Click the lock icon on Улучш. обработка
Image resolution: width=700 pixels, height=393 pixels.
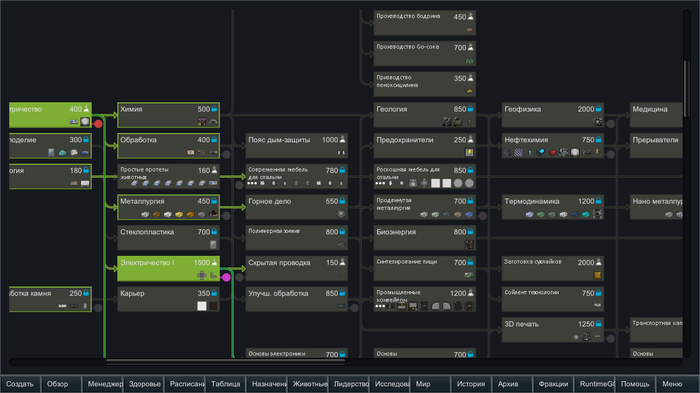click(342, 293)
